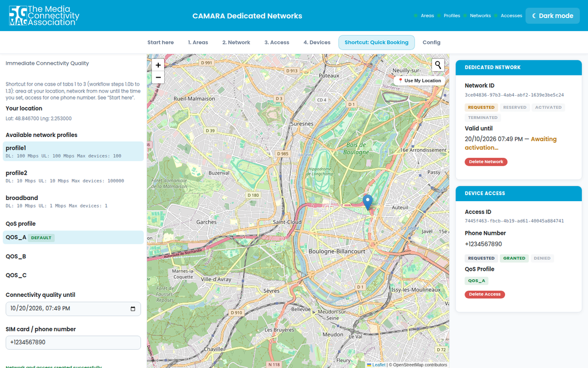Open the date picker calendar icon

coord(133,309)
